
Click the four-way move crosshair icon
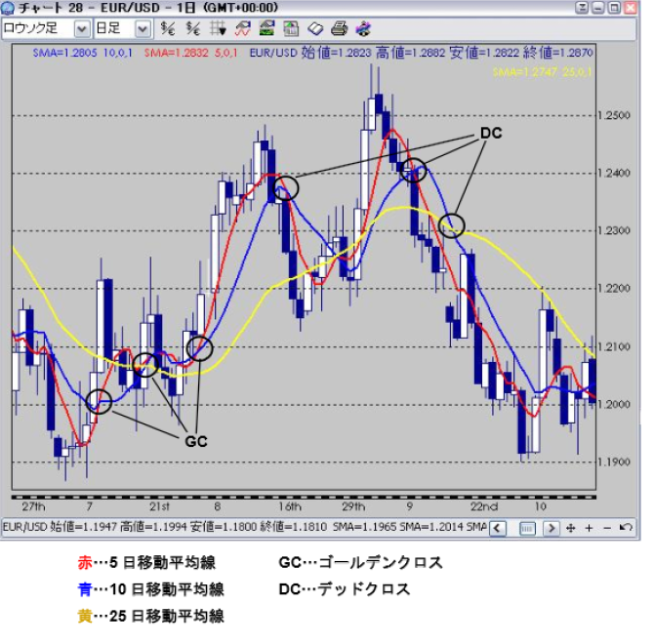pyautogui.click(x=570, y=528)
